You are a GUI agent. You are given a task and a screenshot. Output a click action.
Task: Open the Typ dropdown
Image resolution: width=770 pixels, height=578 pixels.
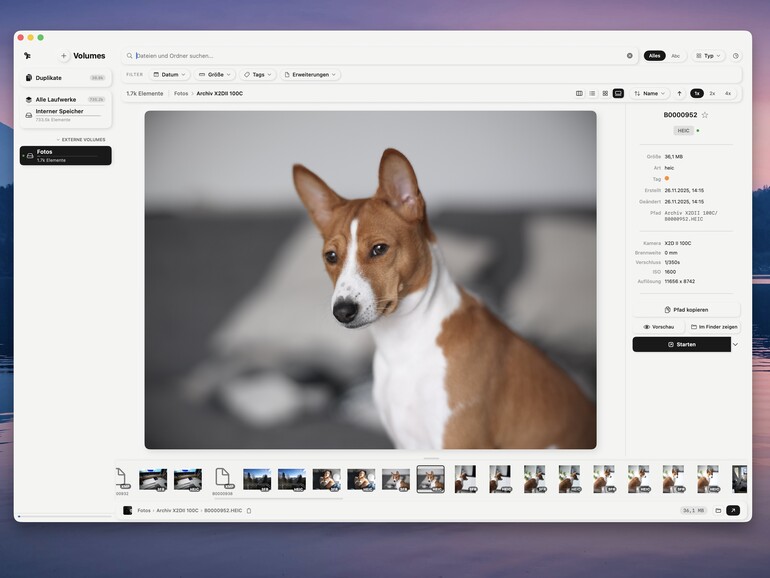(x=708, y=55)
